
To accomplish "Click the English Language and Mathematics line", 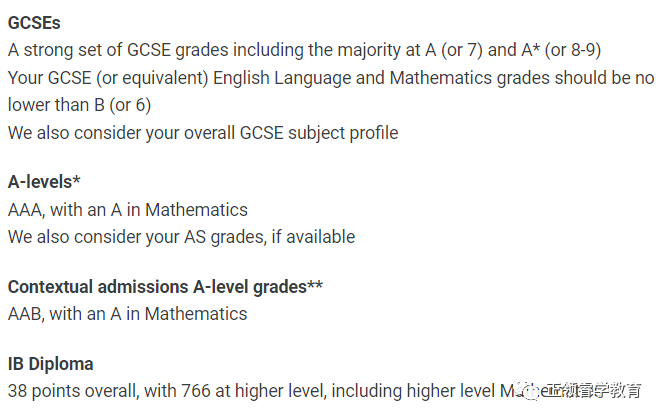I will [331, 78].
